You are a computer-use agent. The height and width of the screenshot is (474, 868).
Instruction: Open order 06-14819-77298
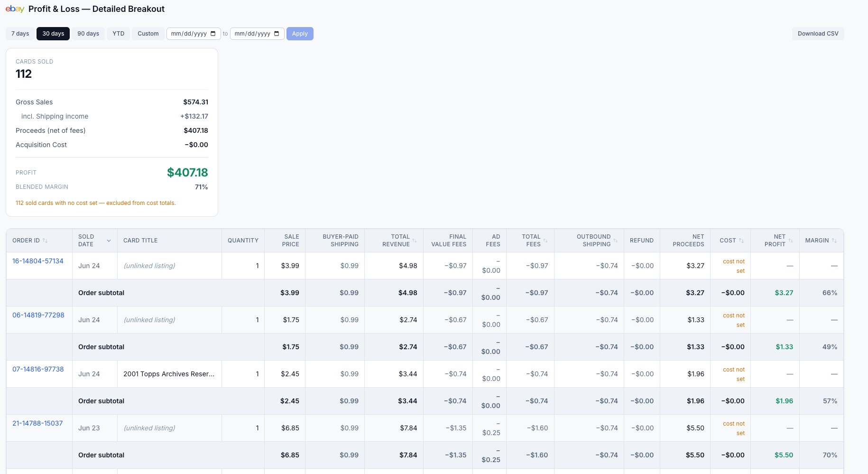click(x=38, y=315)
